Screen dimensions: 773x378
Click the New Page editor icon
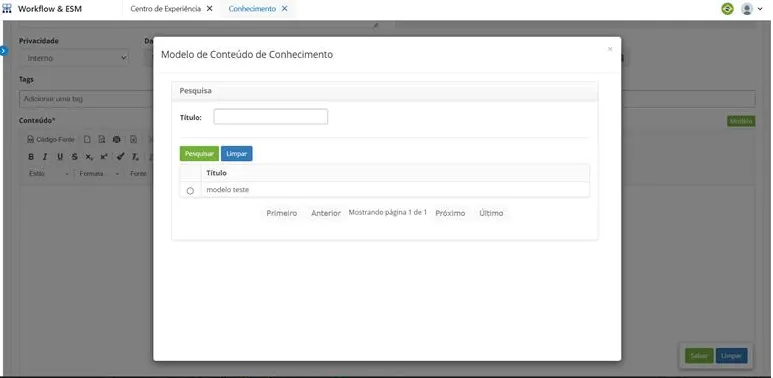pos(87,139)
